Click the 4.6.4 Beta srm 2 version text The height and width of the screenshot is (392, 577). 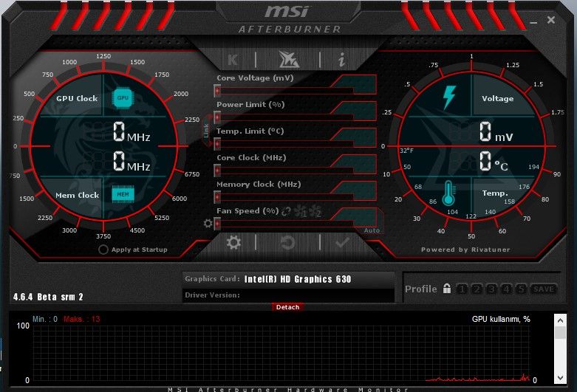coord(48,297)
